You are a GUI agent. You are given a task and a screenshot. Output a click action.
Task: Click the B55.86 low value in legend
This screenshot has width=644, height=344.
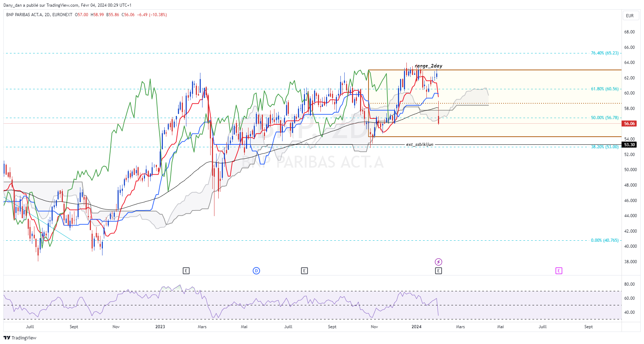click(113, 15)
